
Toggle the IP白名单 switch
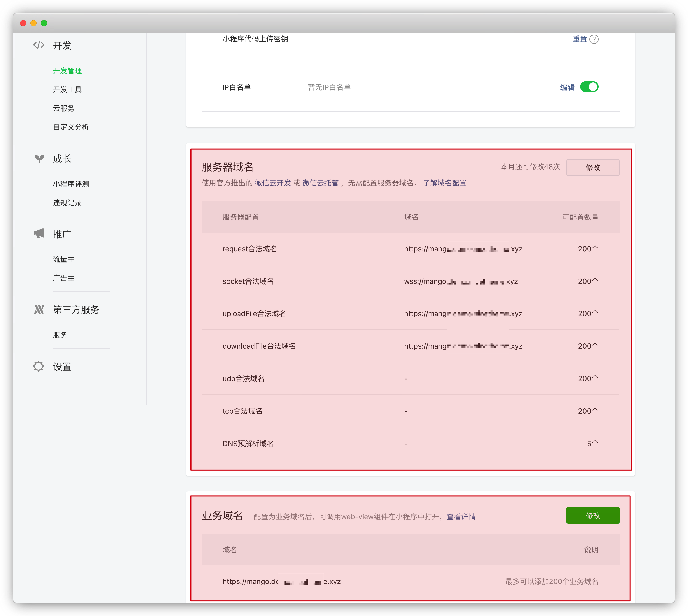click(589, 87)
